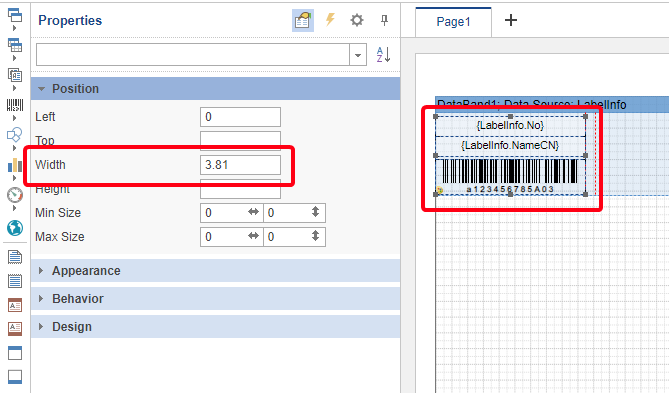The height and width of the screenshot is (393, 669).
Task: Switch to the Page1 tab
Action: point(453,22)
